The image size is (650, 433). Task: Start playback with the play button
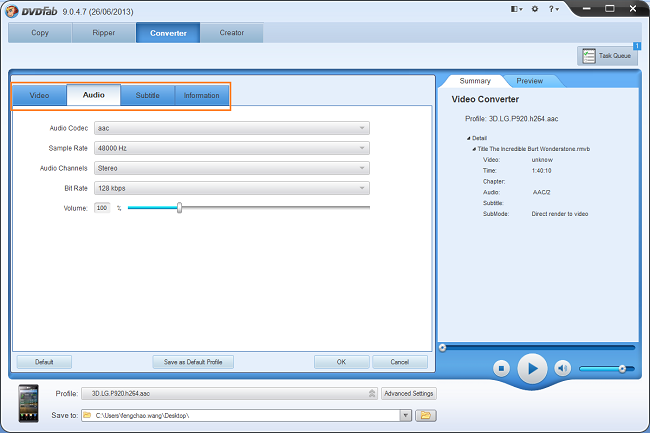tap(532, 368)
